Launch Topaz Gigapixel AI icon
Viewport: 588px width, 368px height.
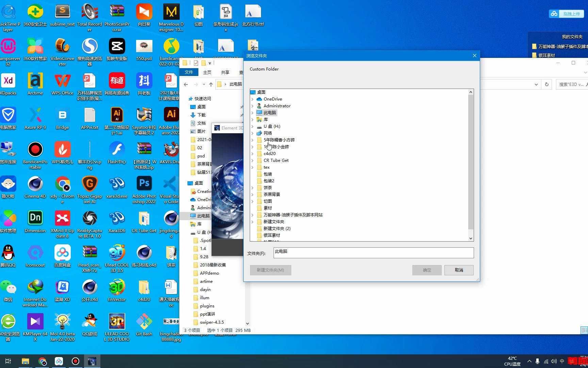pyautogui.click(x=89, y=189)
